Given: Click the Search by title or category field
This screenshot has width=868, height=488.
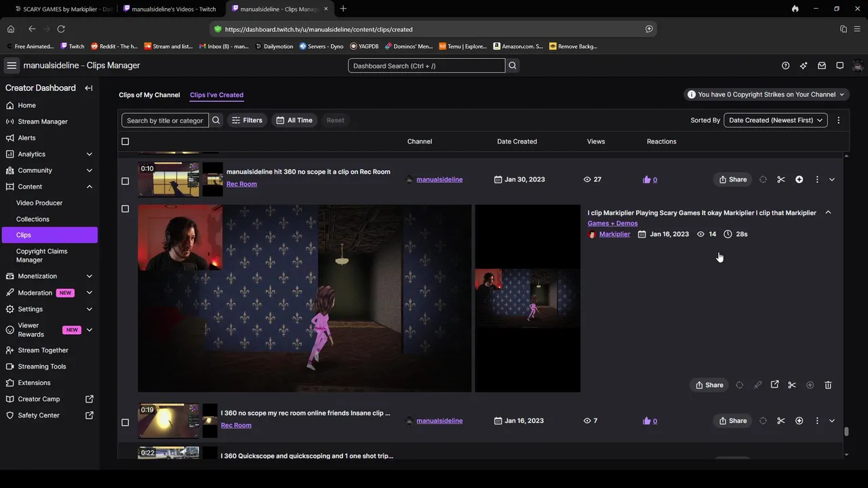Looking at the screenshot, I should 165,120.
